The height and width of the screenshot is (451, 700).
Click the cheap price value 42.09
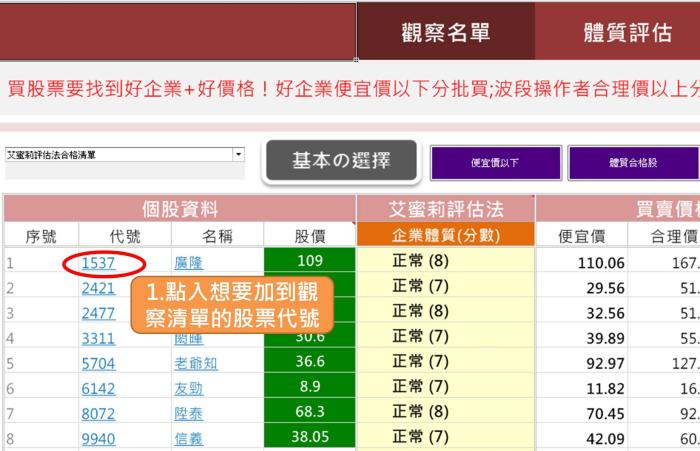(x=605, y=439)
